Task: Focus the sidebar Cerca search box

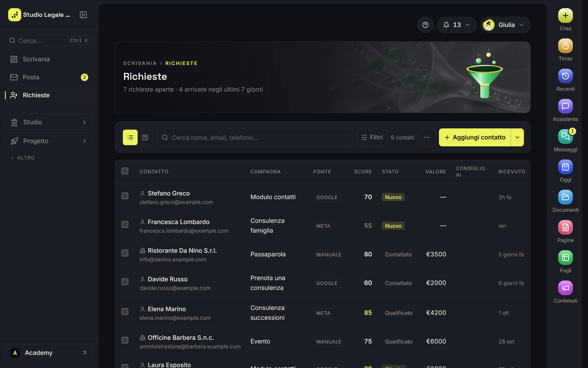Action: coord(49,40)
